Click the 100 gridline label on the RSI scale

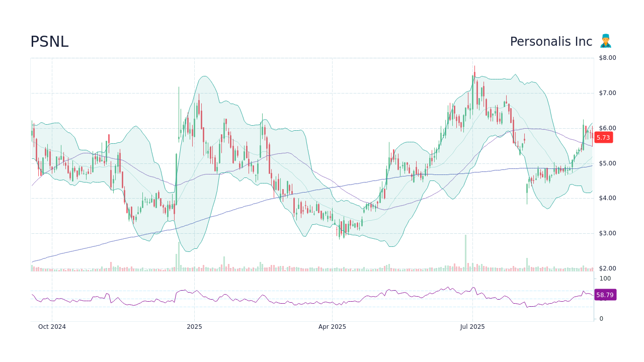(x=604, y=278)
